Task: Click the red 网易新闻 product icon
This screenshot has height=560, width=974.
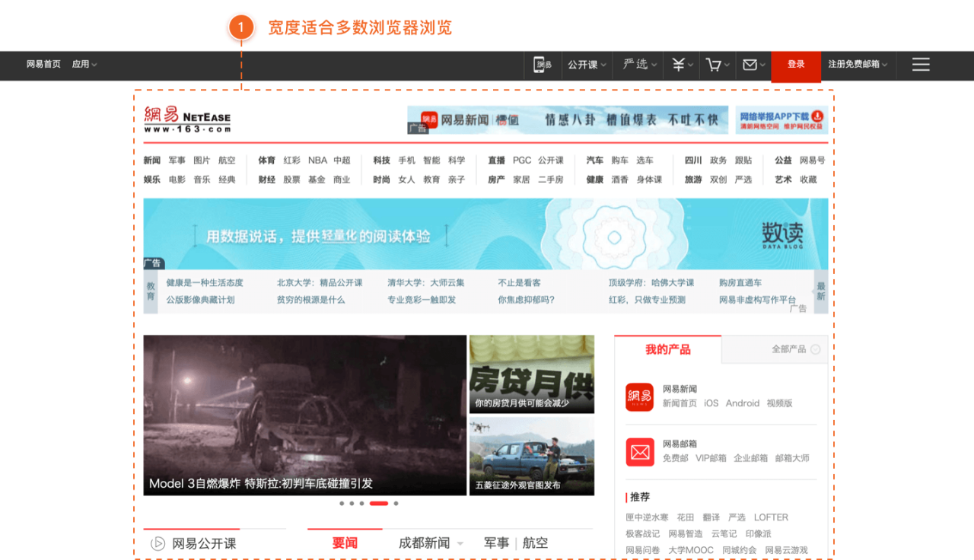Action: [x=640, y=397]
